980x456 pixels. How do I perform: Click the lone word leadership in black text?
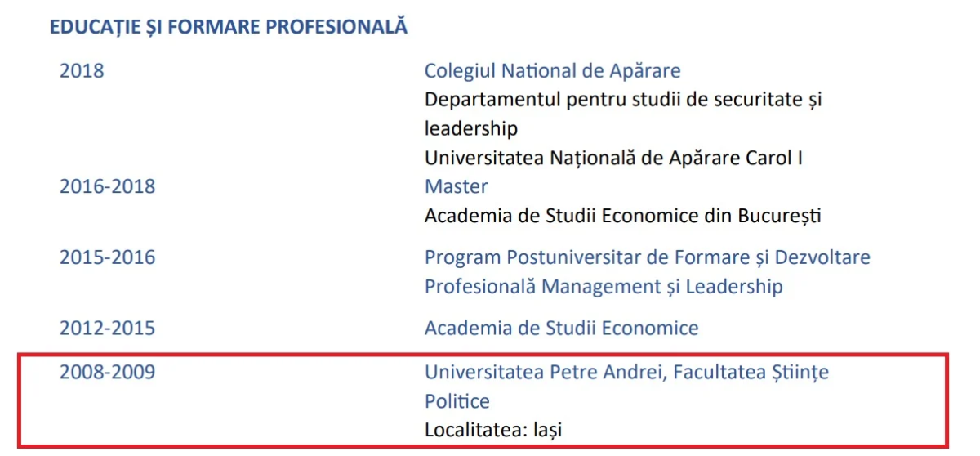(x=471, y=128)
